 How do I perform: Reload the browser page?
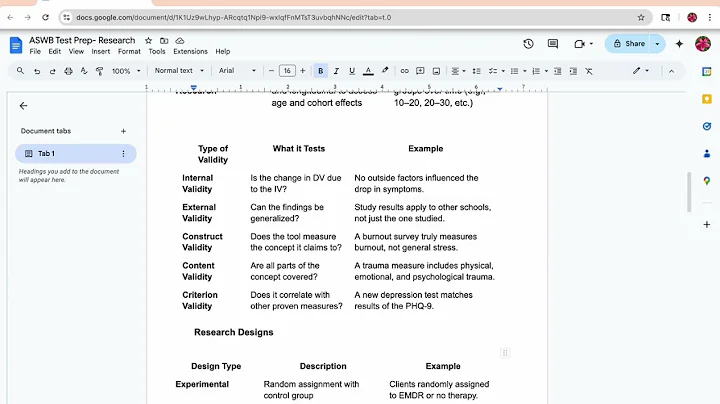(45, 17)
